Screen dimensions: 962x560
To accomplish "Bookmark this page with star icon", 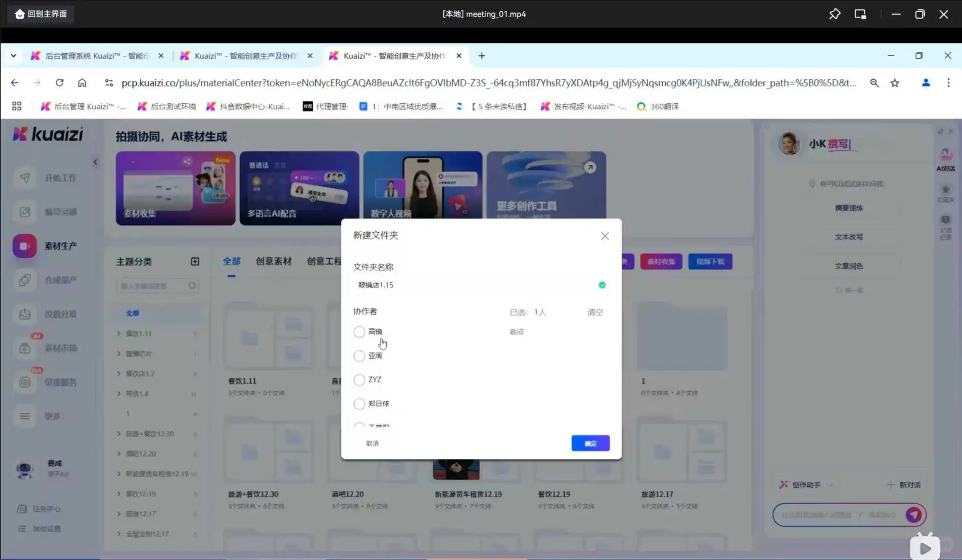I will pos(895,83).
